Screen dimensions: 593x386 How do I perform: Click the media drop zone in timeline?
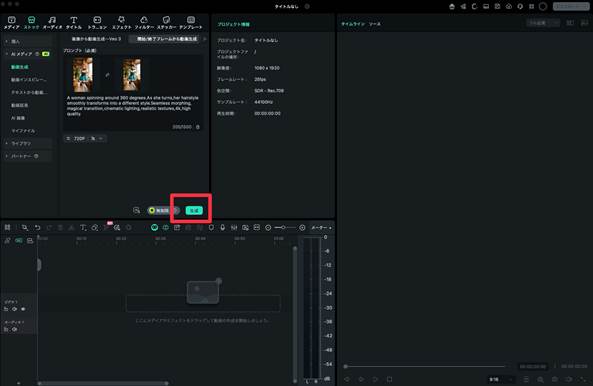[203, 303]
